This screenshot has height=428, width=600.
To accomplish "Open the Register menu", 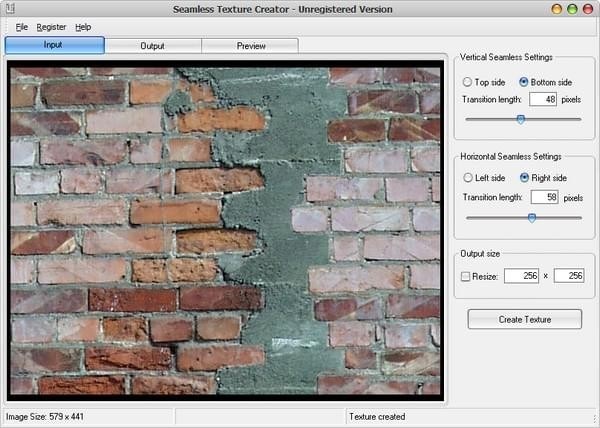I will tap(51, 26).
